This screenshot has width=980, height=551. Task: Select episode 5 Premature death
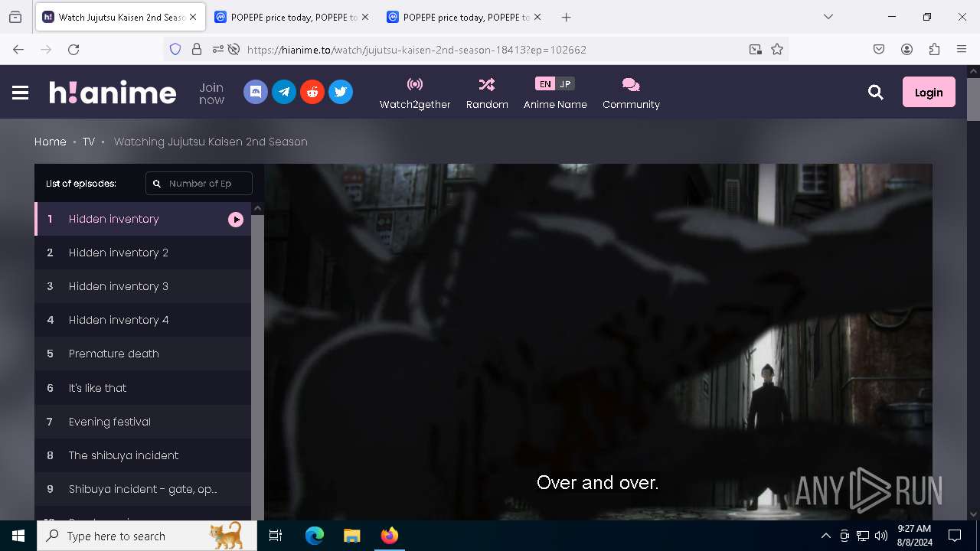pos(142,354)
